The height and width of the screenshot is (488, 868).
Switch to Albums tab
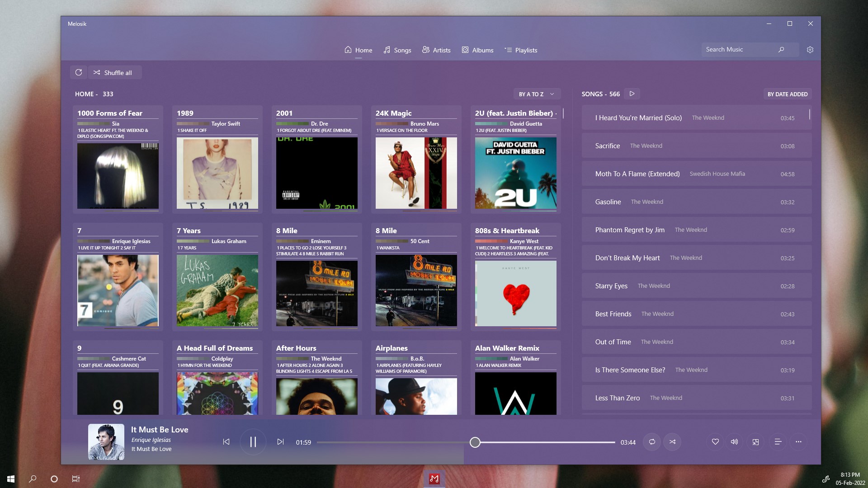point(477,50)
